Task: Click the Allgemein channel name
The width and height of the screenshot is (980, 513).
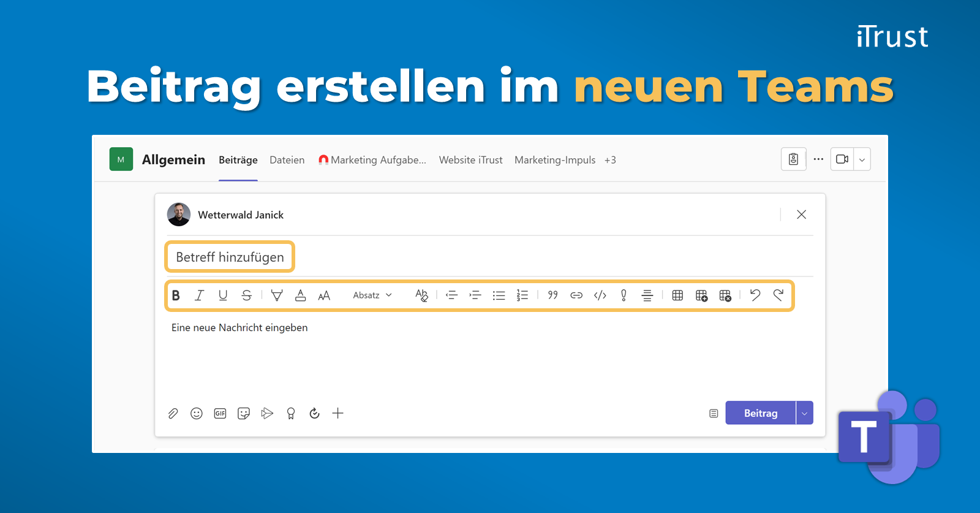Action: click(173, 160)
